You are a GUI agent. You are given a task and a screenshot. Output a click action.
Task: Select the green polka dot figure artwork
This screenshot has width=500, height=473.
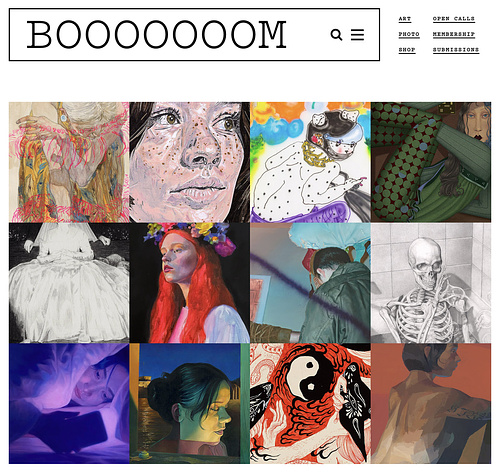pyautogui.click(x=431, y=162)
